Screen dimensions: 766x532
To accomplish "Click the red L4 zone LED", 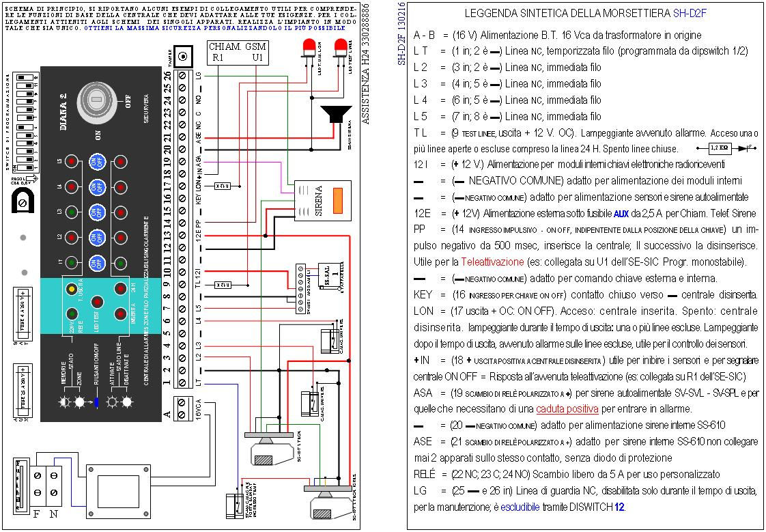I will point(72,186).
